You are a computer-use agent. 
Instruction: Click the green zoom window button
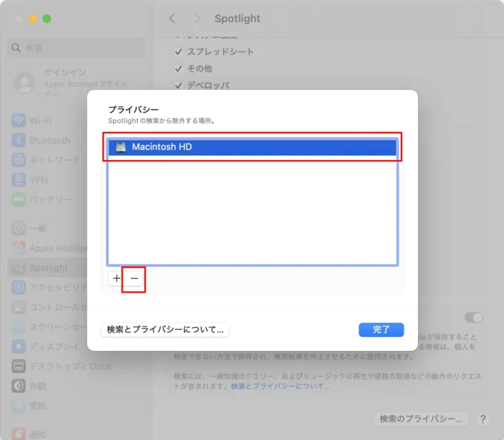coord(47,18)
